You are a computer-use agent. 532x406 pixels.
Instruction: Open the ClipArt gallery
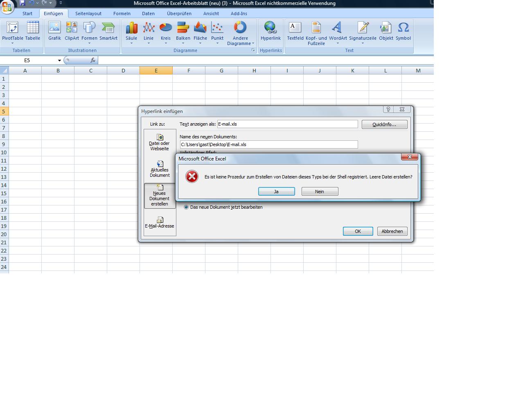coord(72,32)
